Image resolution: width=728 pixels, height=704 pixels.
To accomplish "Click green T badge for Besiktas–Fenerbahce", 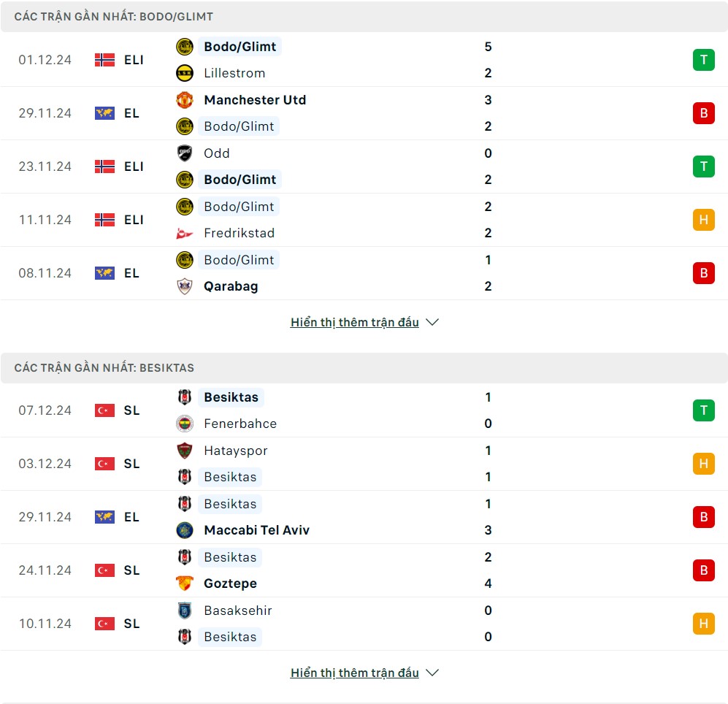I will tap(703, 410).
